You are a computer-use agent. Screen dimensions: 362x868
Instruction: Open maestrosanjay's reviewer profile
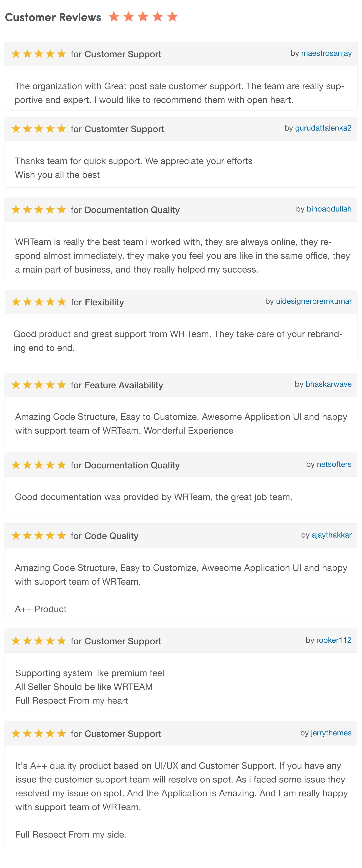click(326, 53)
